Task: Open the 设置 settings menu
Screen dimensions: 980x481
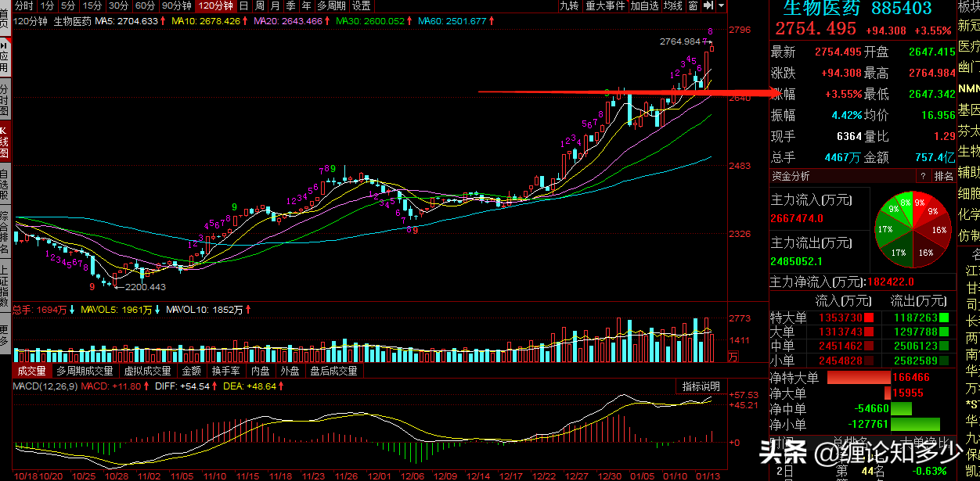Action: pyautogui.click(x=361, y=5)
